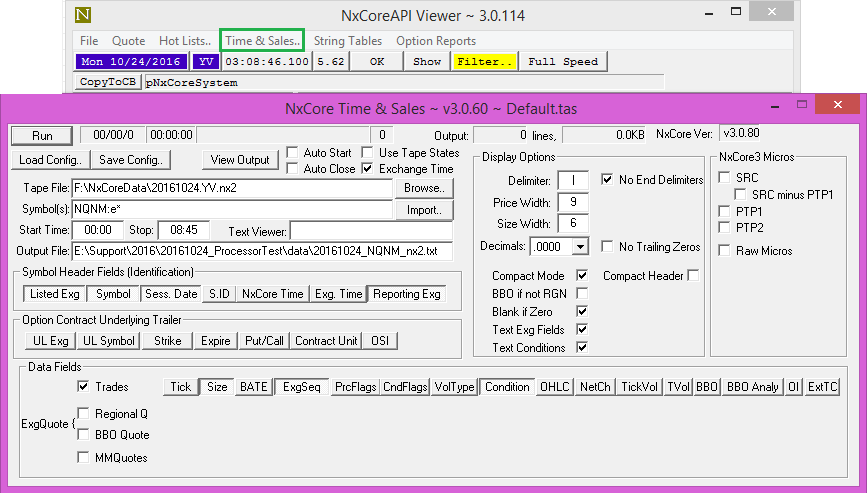Toggle the Reporting Exg header field
Screen dimensions: 867x493
(x=407, y=294)
